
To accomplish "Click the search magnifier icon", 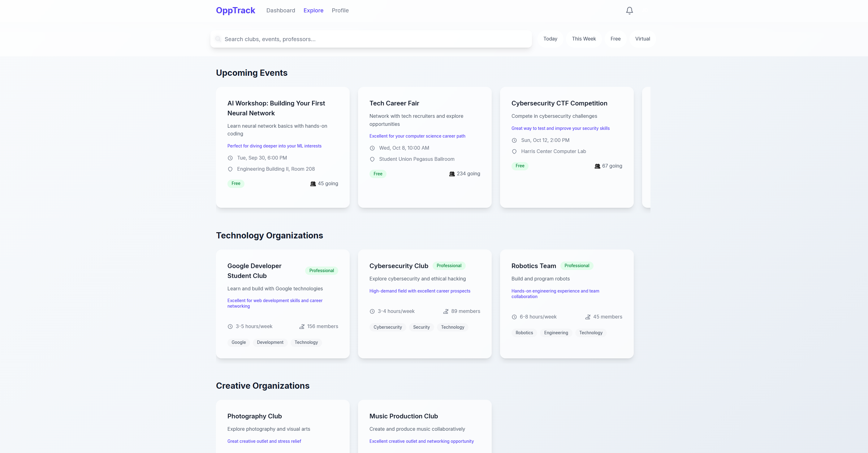I will click(x=218, y=39).
